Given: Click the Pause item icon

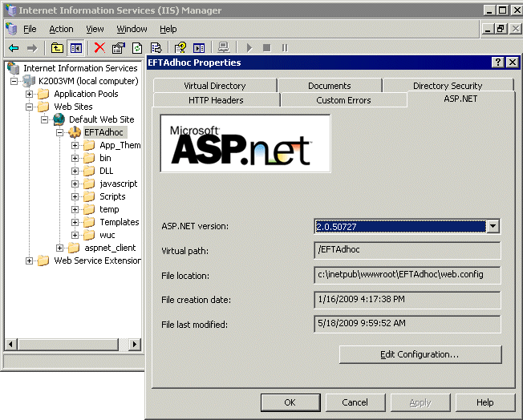Looking at the screenshot, I should click(x=285, y=48).
